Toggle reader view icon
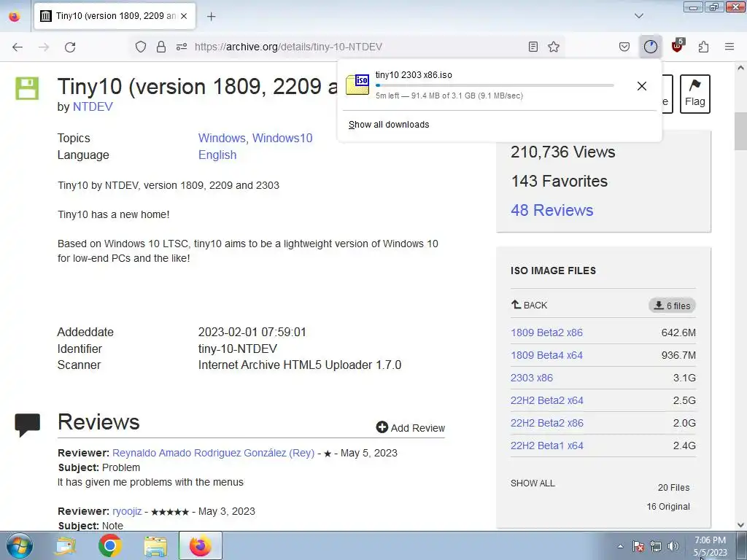 tap(533, 47)
